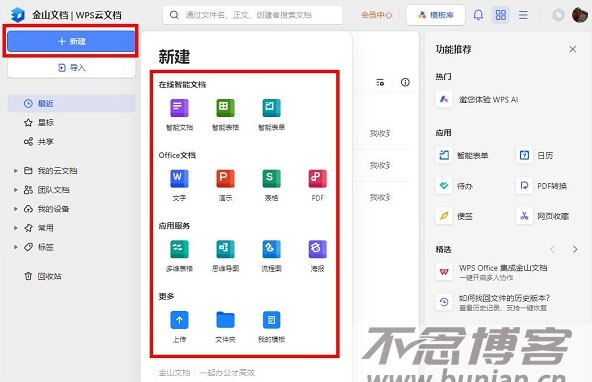Open 回收站 (Recycle bin)
The image size is (592, 382).
coord(43,276)
